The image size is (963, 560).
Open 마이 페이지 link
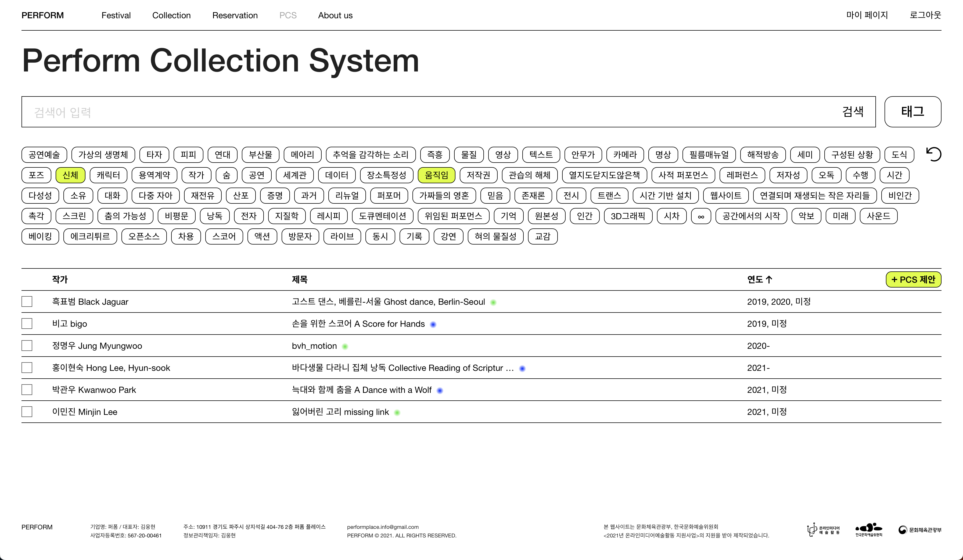pyautogui.click(x=867, y=15)
